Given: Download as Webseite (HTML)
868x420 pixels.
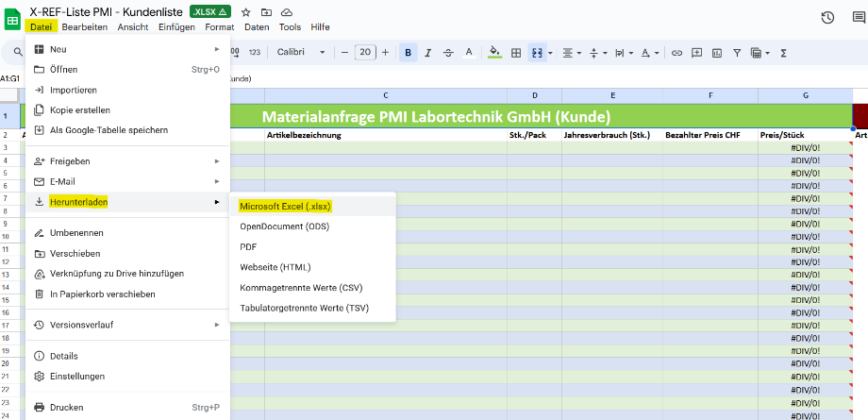Looking at the screenshot, I should [x=312, y=267].
